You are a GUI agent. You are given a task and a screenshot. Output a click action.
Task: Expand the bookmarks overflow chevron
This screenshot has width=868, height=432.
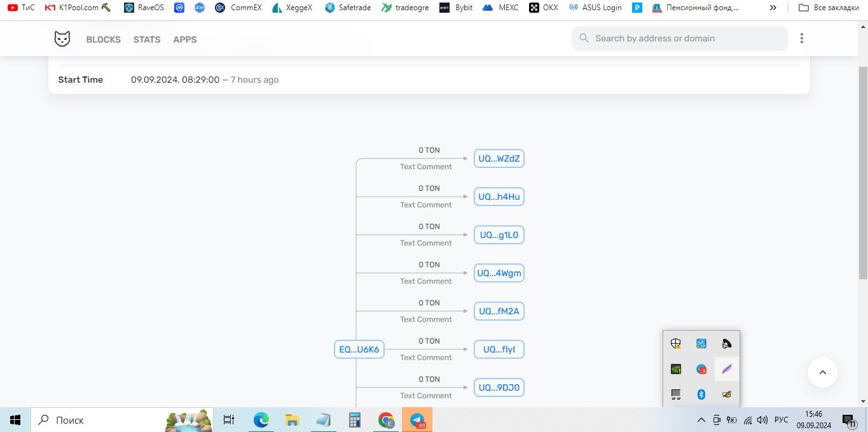(773, 8)
